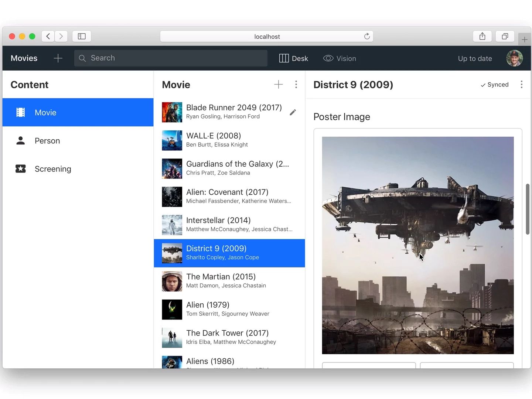Click the pencil icon on Blade Runner 2049
Screen dimensions: 532x399
[293, 112]
